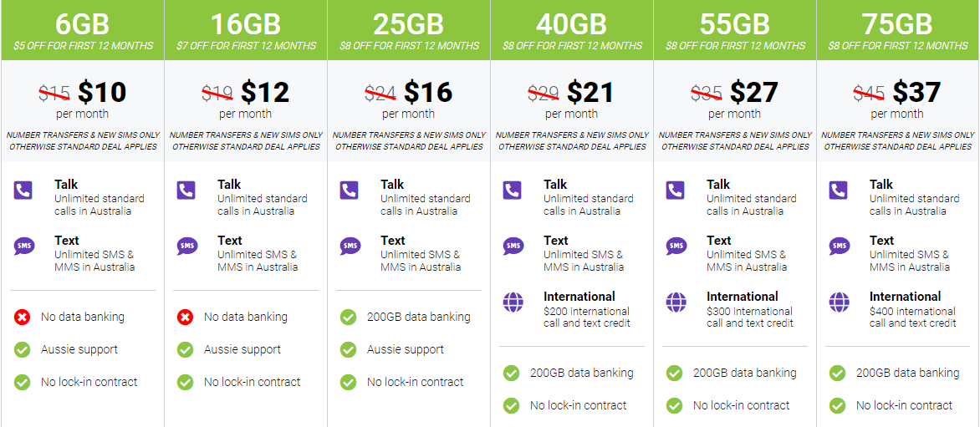Click the phone Talk icon in 6GB plan
The height and width of the screenshot is (427, 980).
point(23,191)
